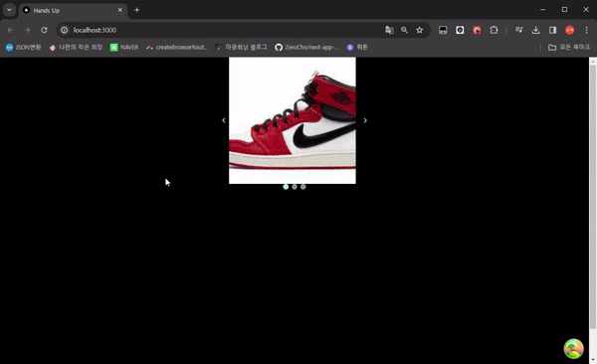Select the third carousel dot
This screenshot has width=597, height=364.
pyautogui.click(x=303, y=187)
